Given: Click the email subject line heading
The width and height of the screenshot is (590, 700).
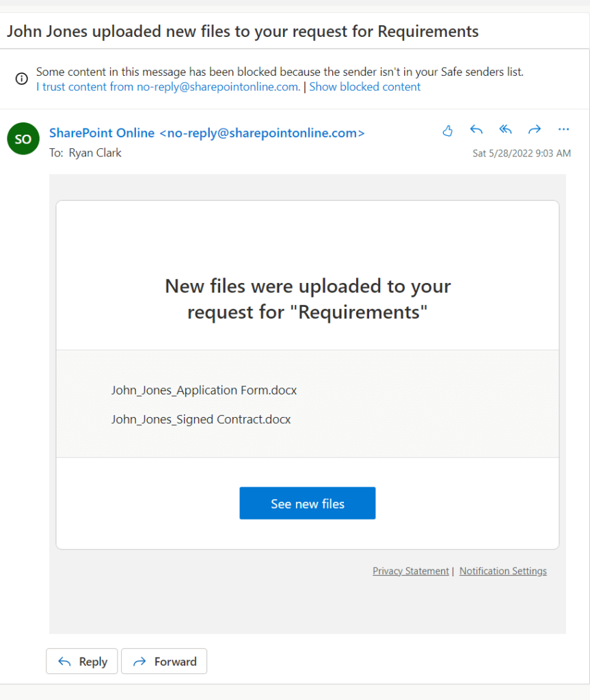Looking at the screenshot, I should (x=243, y=31).
